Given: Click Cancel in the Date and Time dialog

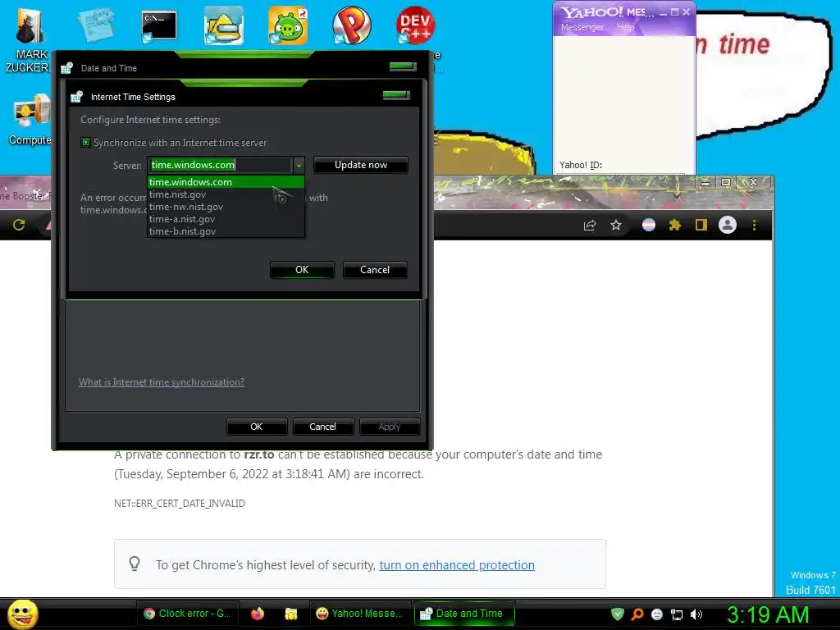Looking at the screenshot, I should tap(322, 427).
